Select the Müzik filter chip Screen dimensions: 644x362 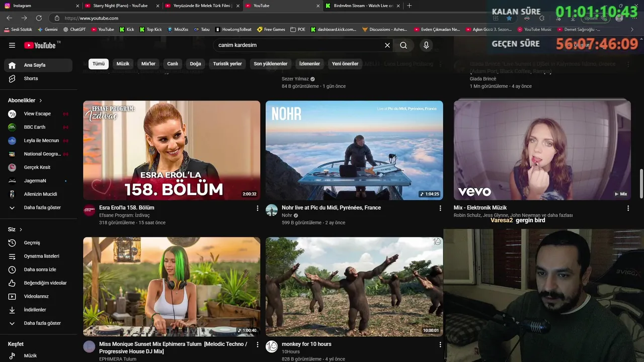pyautogui.click(x=123, y=64)
